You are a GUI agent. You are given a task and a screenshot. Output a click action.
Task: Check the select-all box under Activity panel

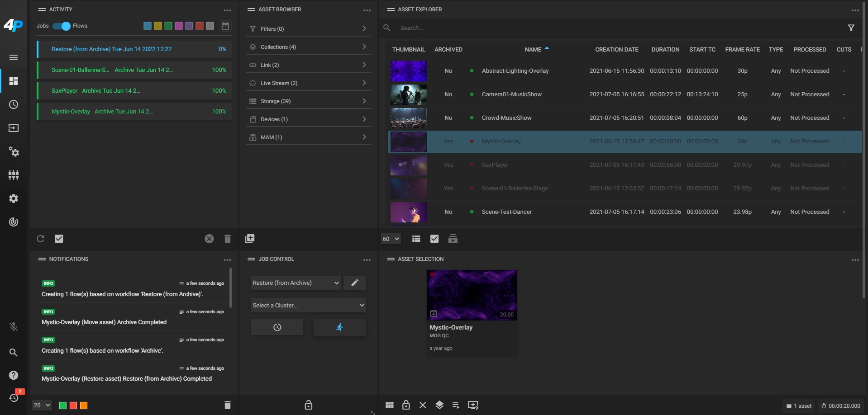[59, 239]
